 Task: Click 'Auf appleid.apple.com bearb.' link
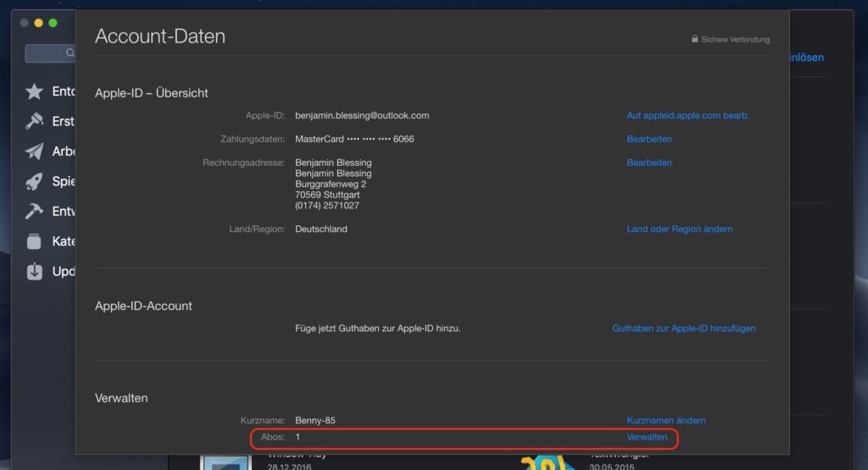tap(688, 115)
